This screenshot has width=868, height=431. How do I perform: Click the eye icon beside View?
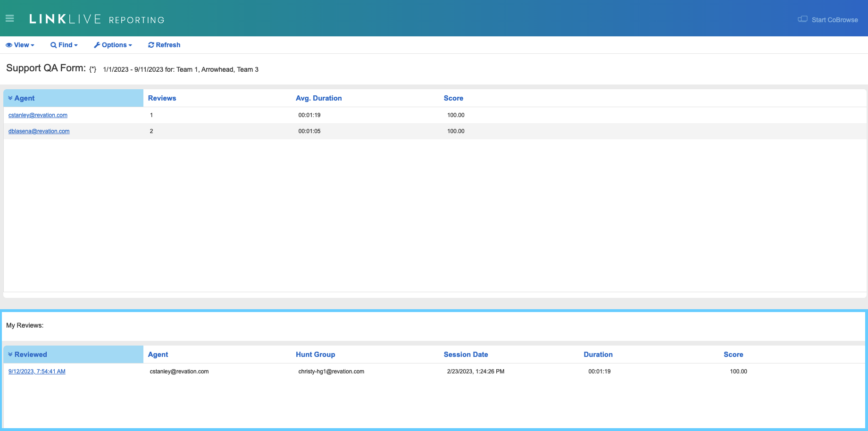point(8,45)
